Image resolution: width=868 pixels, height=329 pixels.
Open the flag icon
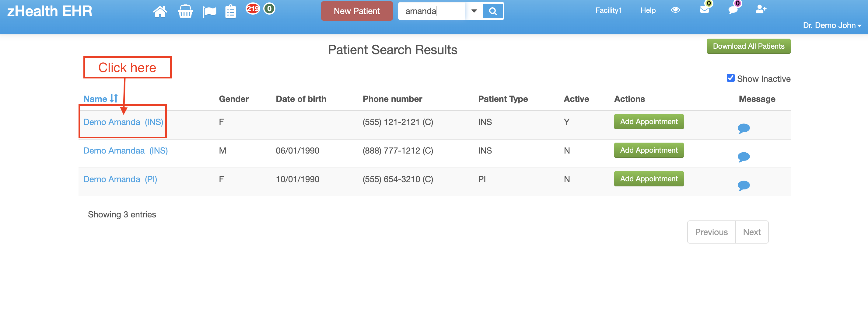pyautogui.click(x=209, y=12)
